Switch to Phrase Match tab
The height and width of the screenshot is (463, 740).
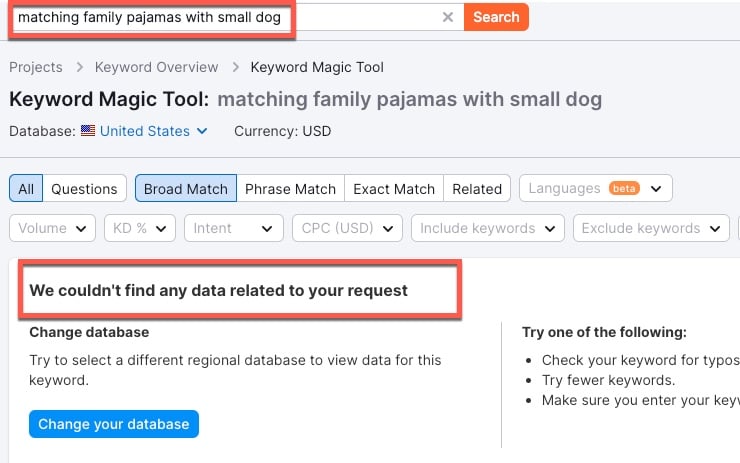[291, 188]
